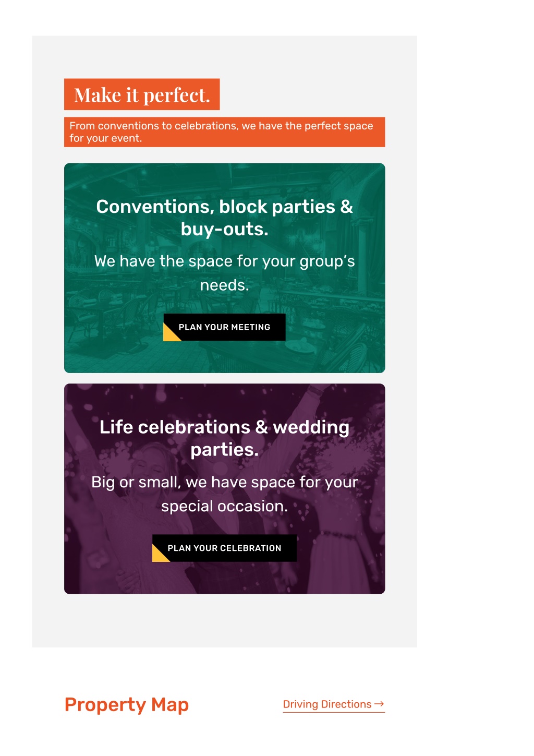The height and width of the screenshot is (756, 534).
Task: Click the arrow icon beside Driving Directions
Action: (379, 704)
